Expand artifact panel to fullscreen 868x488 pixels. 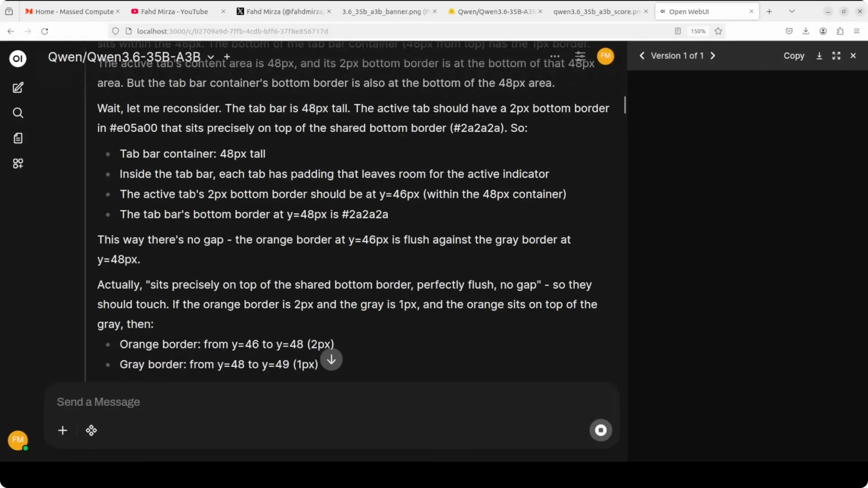[x=836, y=56]
